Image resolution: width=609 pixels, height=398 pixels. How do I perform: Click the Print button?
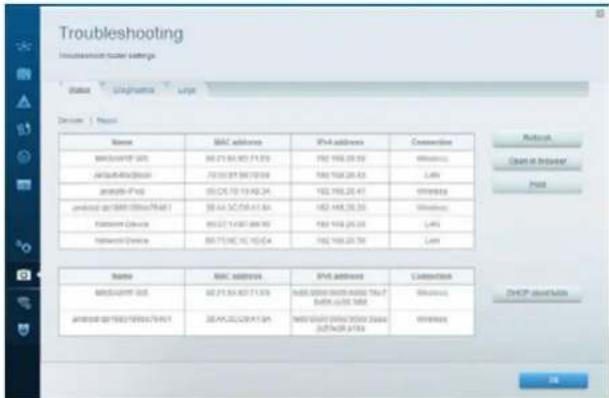pyautogui.click(x=537, y=184)
